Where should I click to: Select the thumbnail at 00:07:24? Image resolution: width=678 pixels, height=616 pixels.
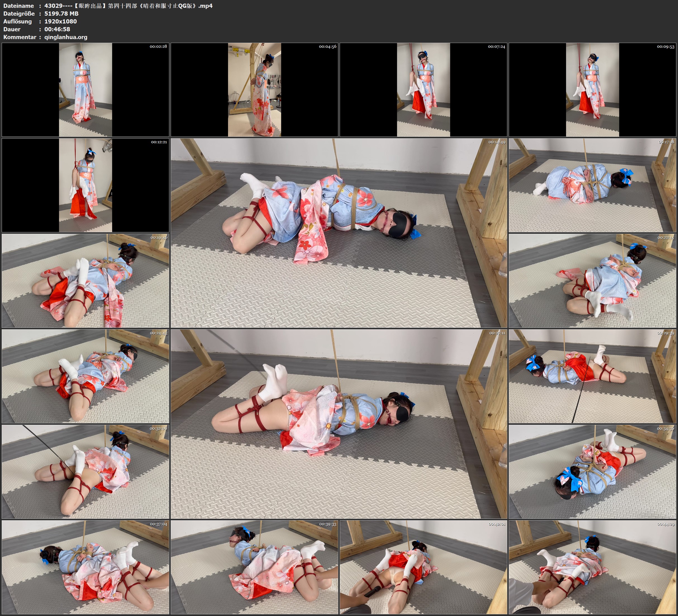[424, 89]
